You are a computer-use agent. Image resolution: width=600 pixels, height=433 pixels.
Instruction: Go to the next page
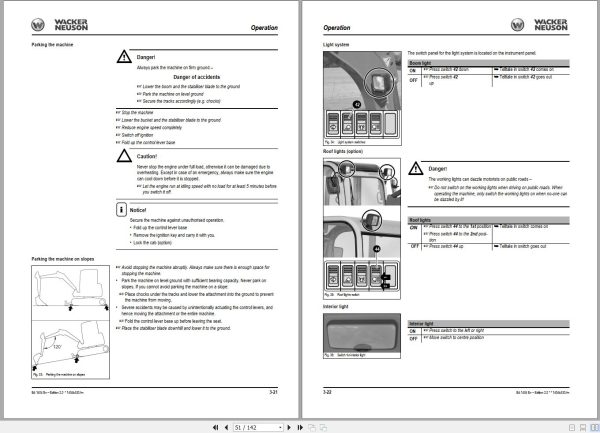(289, 428)
